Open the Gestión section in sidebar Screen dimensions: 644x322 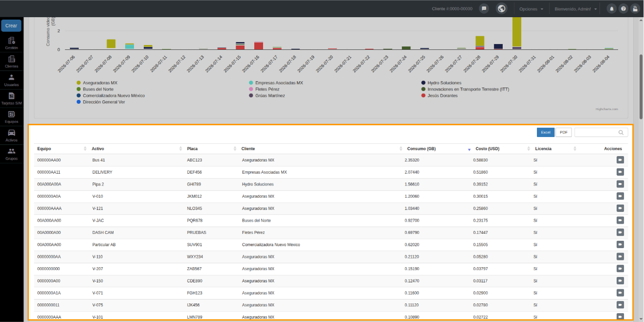11,43
